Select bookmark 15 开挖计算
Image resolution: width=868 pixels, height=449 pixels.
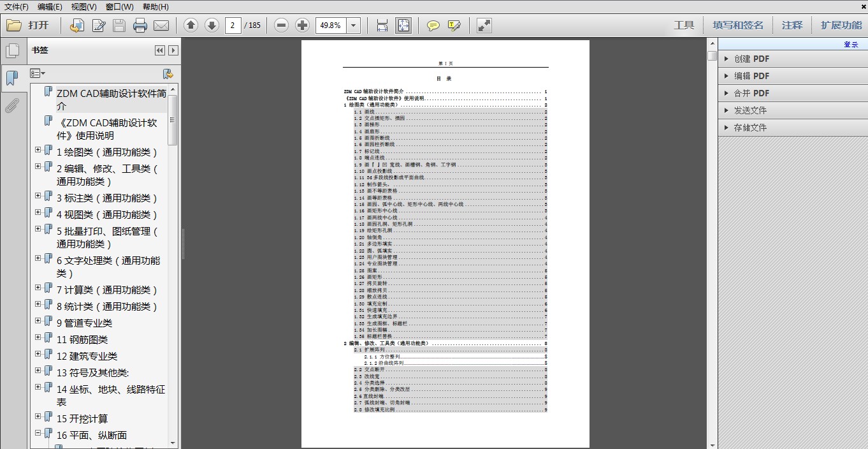82,418
